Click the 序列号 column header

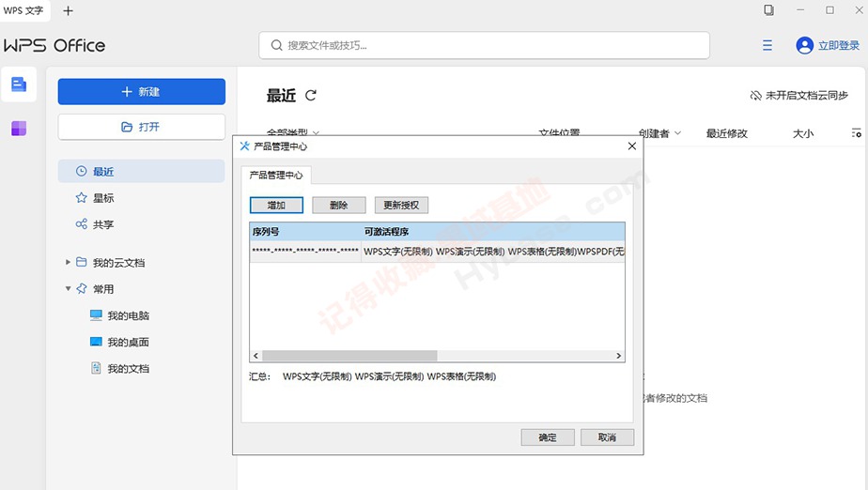(x=305, y=232)
